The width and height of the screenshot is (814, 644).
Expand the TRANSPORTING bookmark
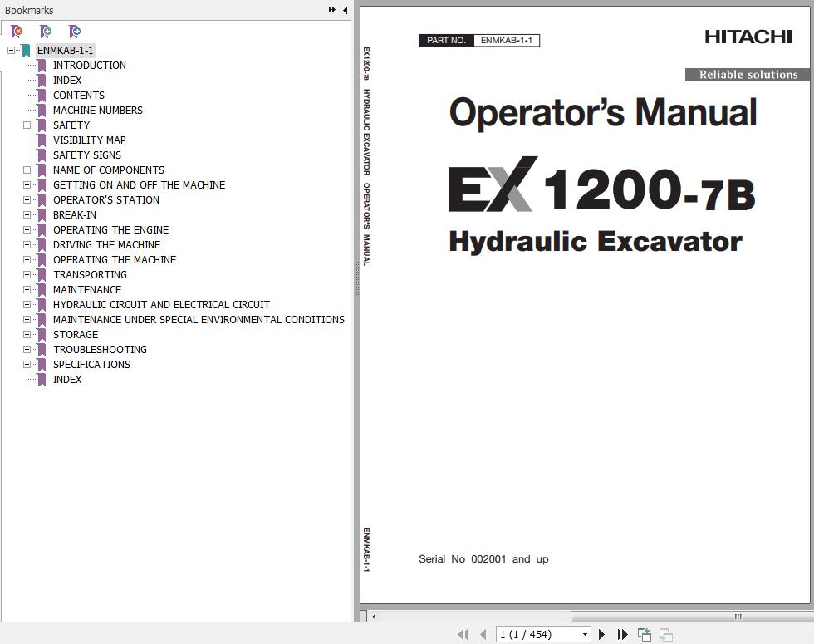click(27, 275)
